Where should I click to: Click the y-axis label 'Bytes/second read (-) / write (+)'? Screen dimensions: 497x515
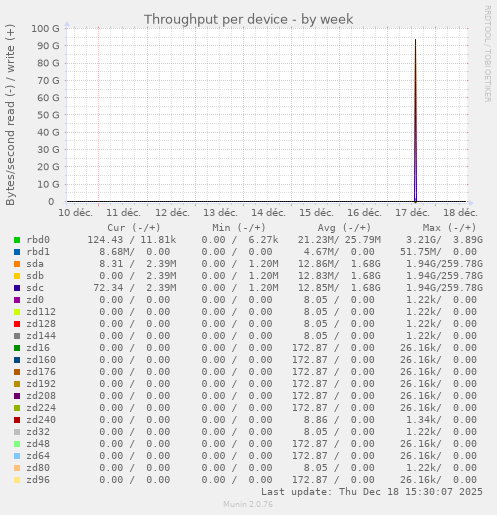point(10,115)
